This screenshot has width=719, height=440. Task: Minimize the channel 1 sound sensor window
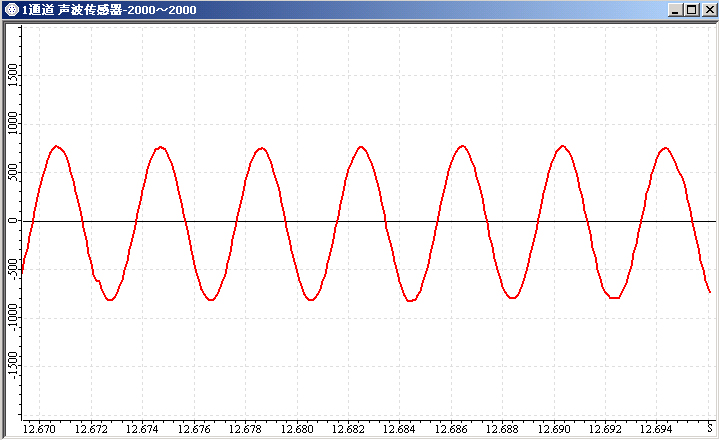[x=676, y=10]
